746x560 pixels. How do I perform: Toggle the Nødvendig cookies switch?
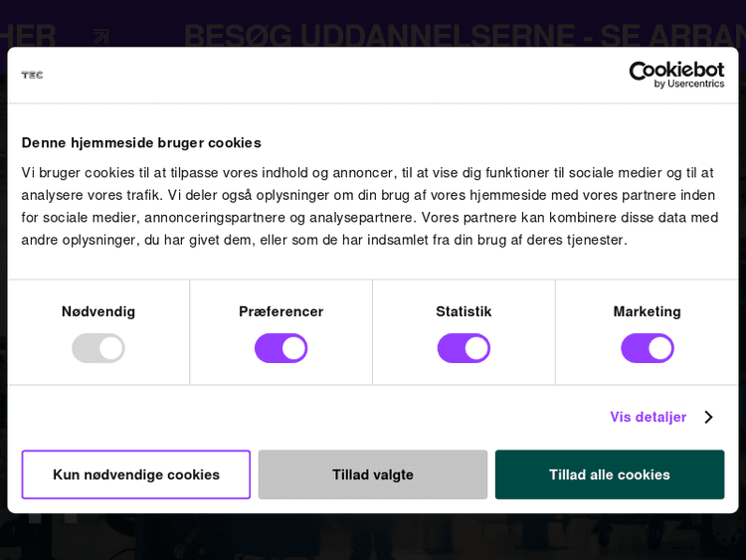pos(97,348)
